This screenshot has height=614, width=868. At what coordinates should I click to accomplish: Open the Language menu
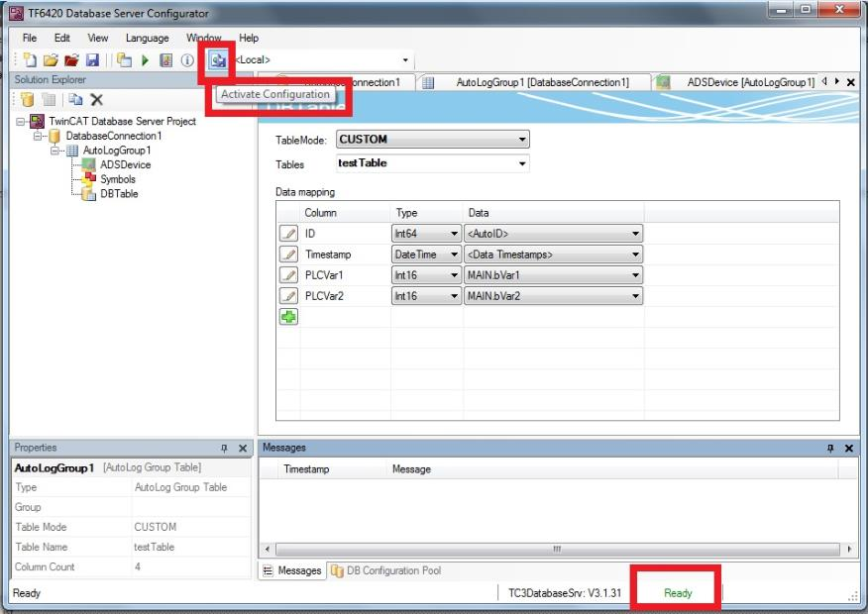(x=148, y=38)
